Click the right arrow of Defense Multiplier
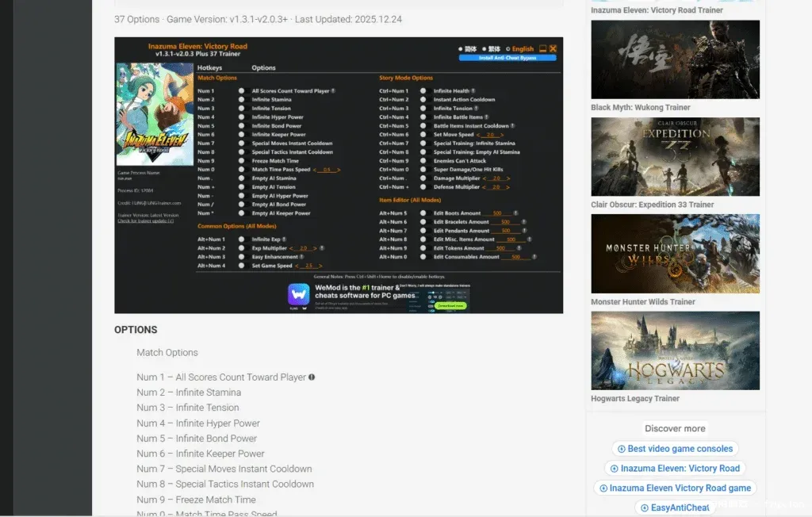This screenshot has height=517, width=812. [x=507, y=187]
